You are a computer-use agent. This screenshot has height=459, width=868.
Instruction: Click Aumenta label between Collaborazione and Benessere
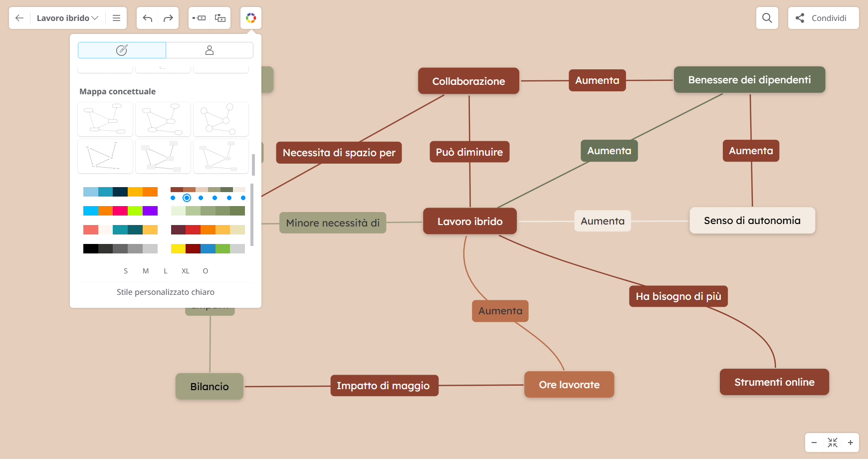pyautogui.click(x=597, y=80)
